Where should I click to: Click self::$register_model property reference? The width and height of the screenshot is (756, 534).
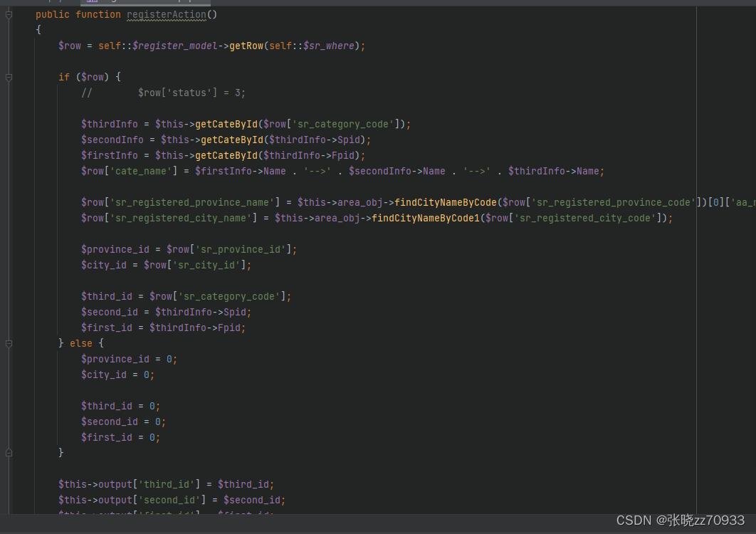[158, 46]
